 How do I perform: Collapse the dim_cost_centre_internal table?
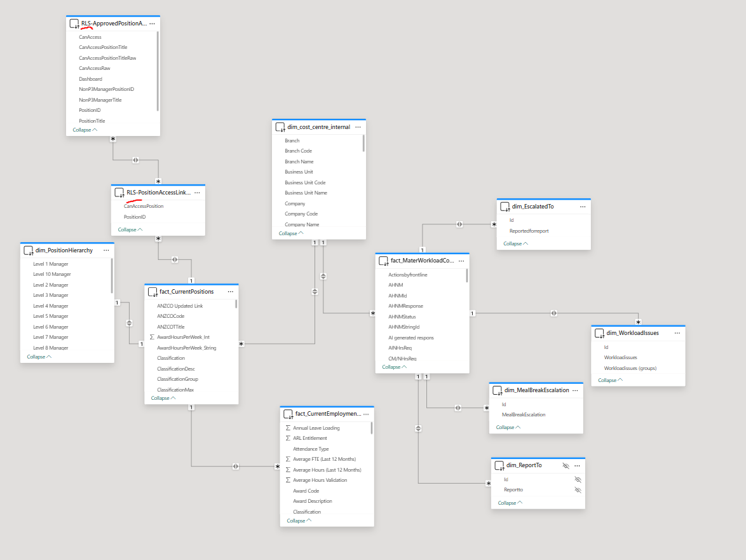click(x=290, y=234)
